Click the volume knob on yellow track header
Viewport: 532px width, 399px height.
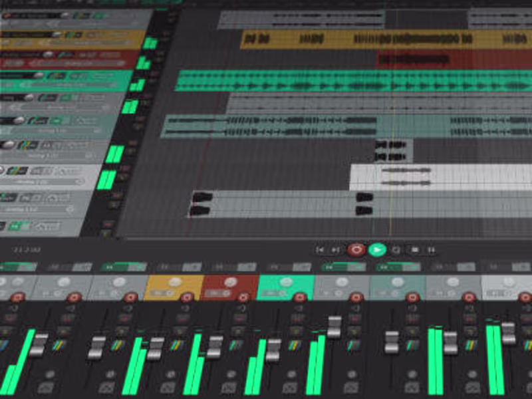pos(57,35)
